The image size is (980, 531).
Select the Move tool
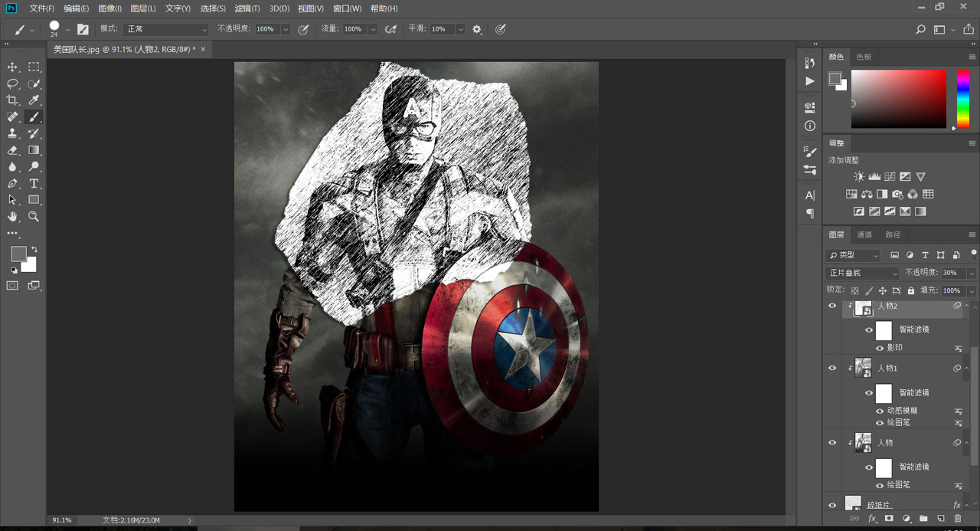pyautogui.click(x=12, y=67)
